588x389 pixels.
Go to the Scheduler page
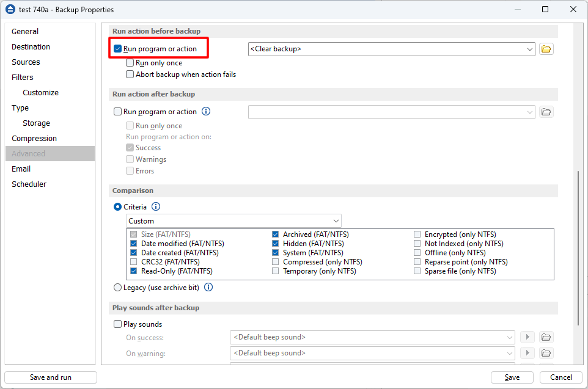pyautogui.click(x=29, y=184)
